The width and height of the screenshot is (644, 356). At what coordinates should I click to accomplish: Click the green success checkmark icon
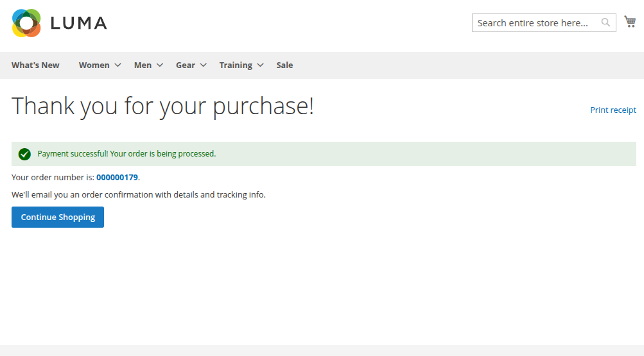pyautogui.click(x=24, y=154)
